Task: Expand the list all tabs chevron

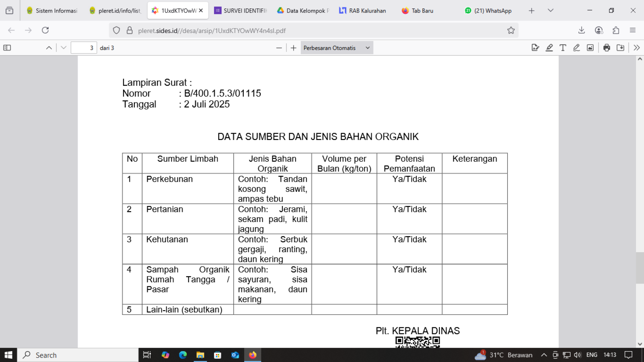Action: [x=551, y=11]
